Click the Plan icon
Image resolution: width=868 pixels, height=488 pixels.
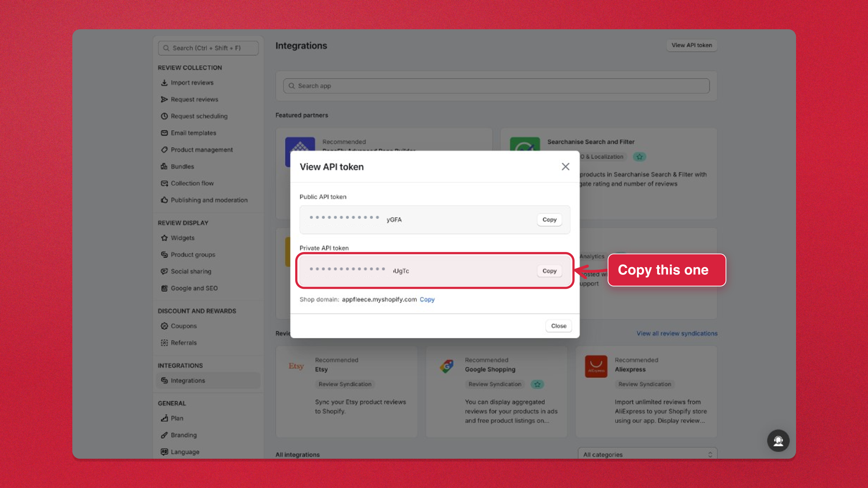pyautogui.click(x=164, y=418)
